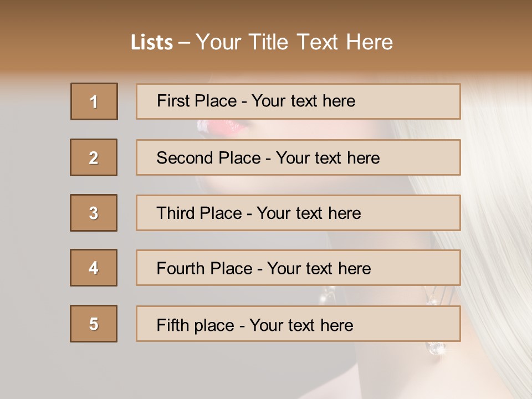This screenshot has height=399, width=532.
Task: Click the number 2 square
Action: [94, 157]
